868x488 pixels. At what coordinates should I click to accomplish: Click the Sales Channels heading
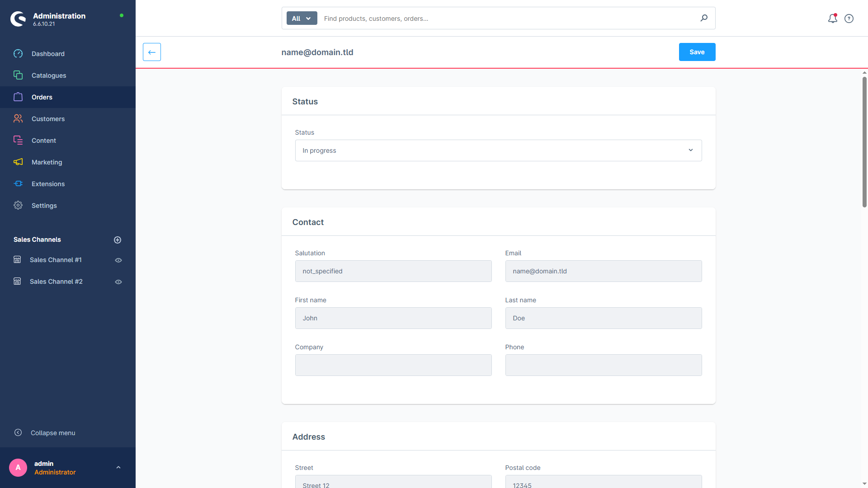pyautogui.click(x=37, y=239)
